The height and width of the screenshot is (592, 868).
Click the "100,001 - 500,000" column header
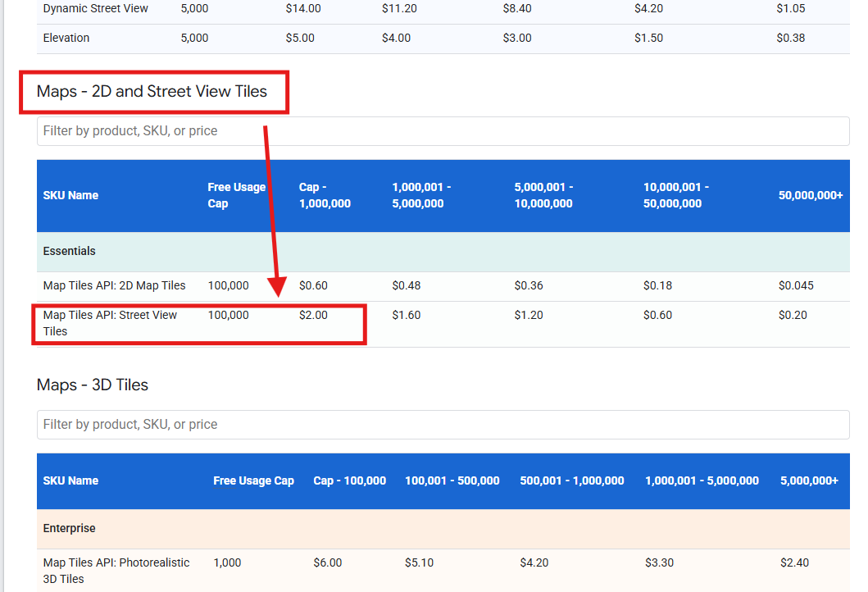[452, 480]
